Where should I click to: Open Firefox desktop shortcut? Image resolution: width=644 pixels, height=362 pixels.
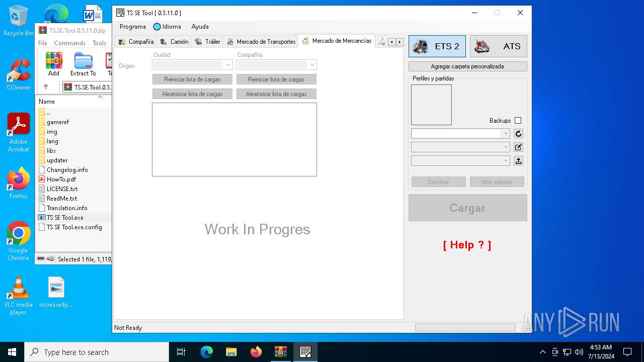(19, 184)
